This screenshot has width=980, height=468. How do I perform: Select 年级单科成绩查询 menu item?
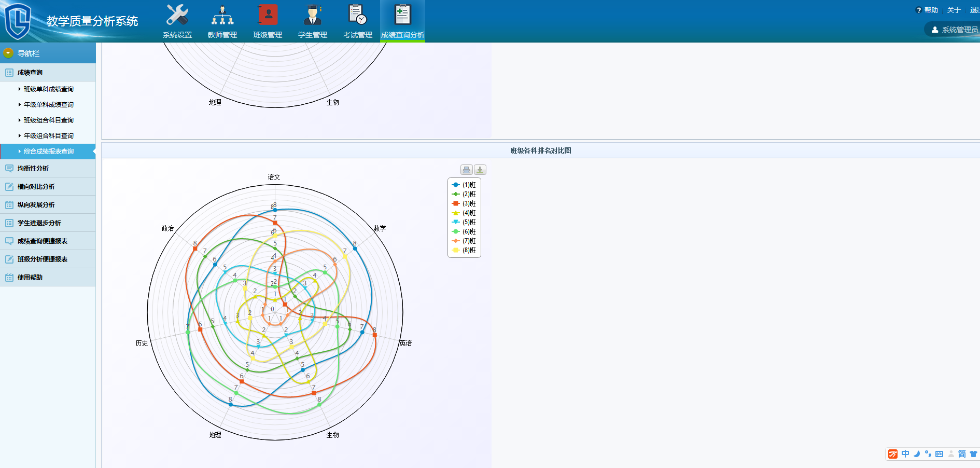point(48,105)
